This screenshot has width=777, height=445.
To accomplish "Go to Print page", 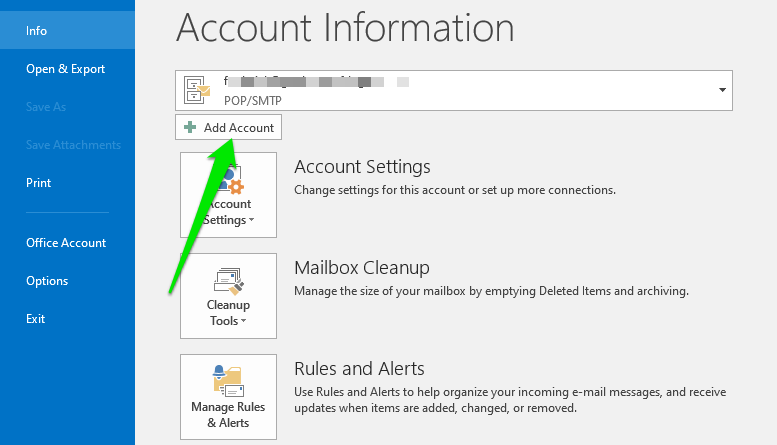I will pyautogui.click(x=39, y=183).
